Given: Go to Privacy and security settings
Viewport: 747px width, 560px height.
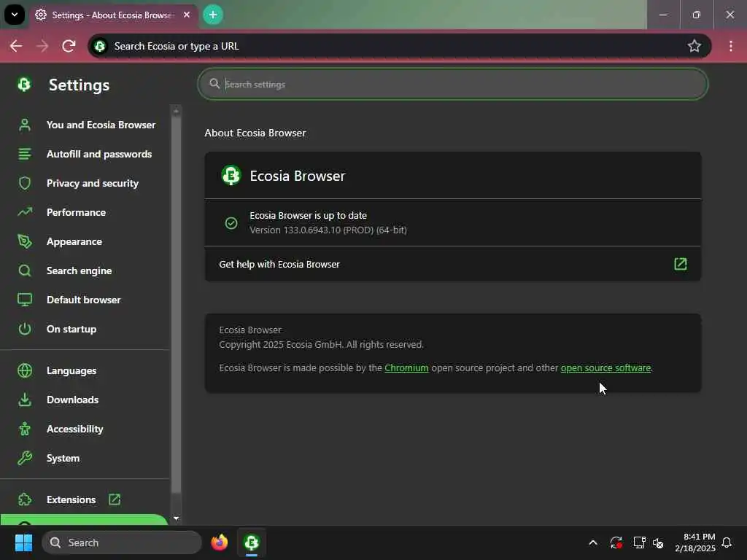Looking at the screenshot, I should [93, 183].
